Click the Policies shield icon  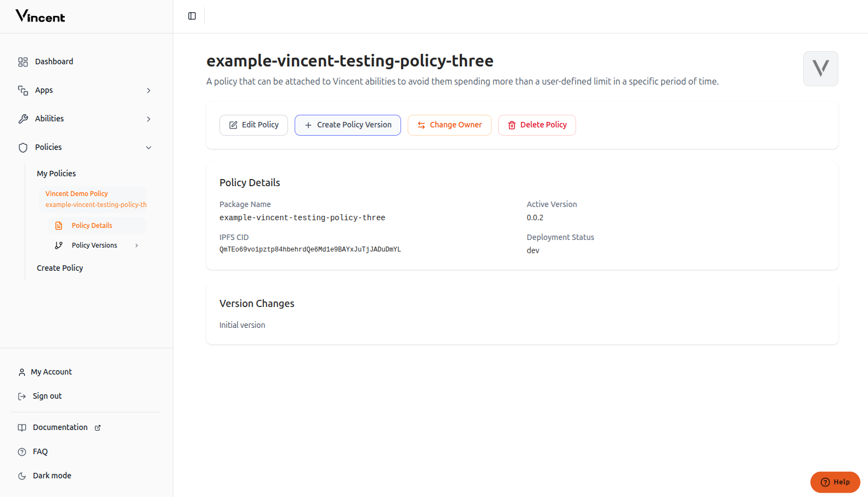[x=23, y=148]
